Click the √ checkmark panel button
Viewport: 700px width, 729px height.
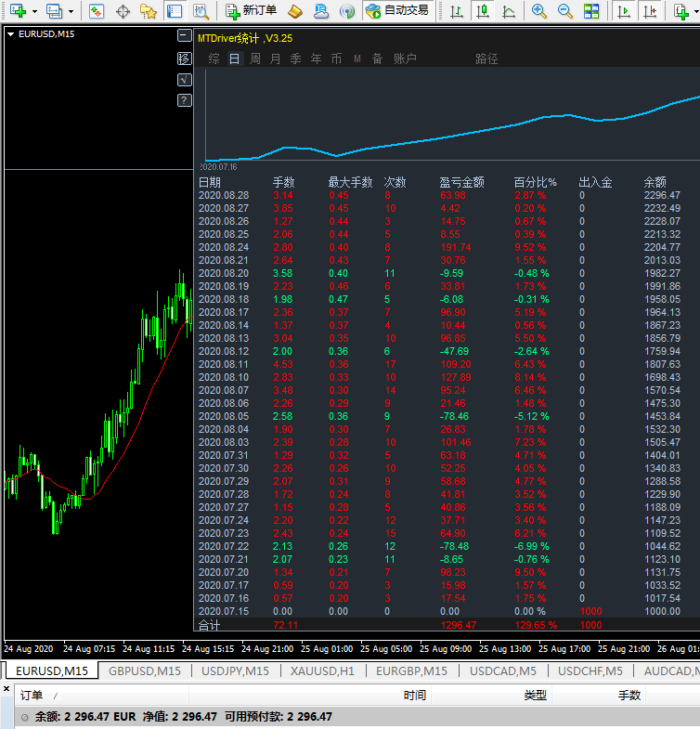click(x=185, y=80)
